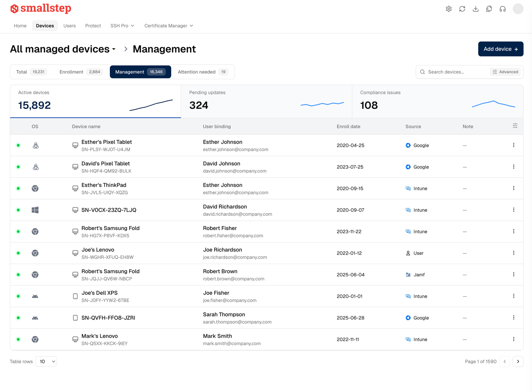
Task: Click Android OS icon for Joe's Dell XPS
Action: pos(35,296)
